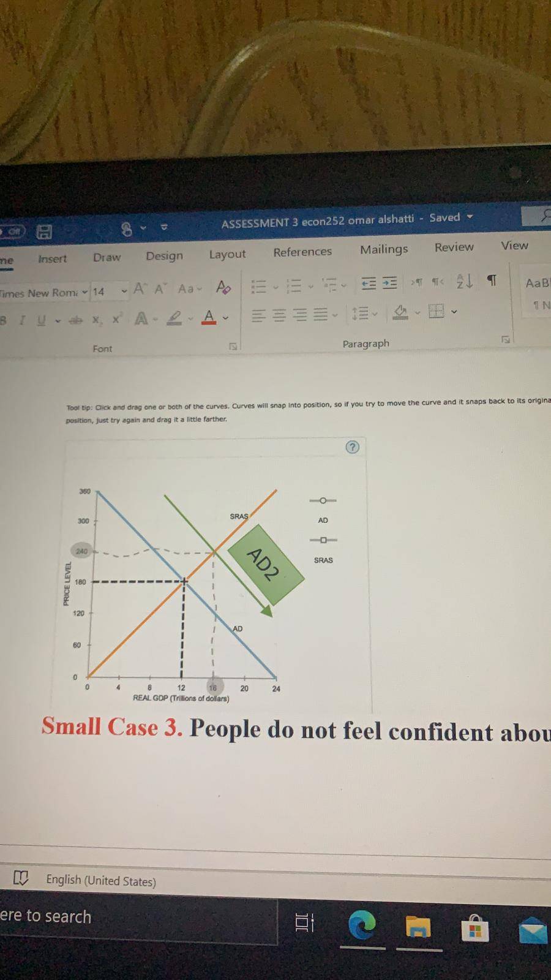Click the SRAS legend square marker
Viewport: 551px width, 980px height.
coord(323,540)
